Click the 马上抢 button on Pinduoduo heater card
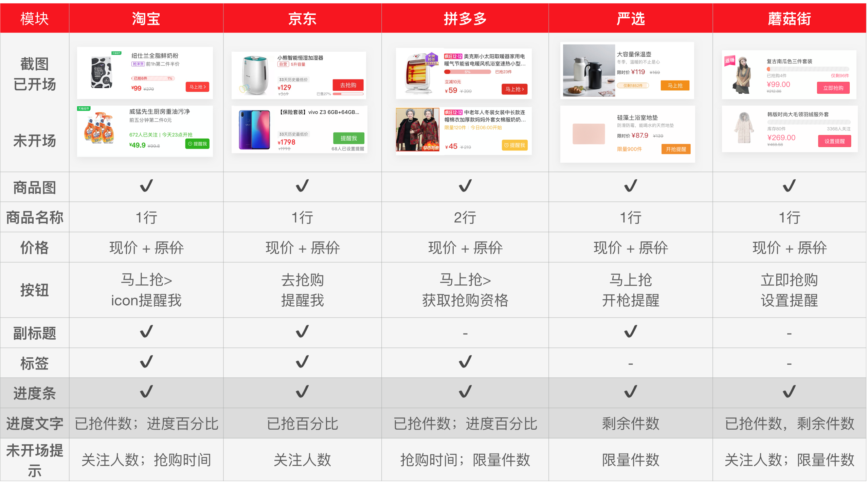The width and height of the screenshot is (868, 485). [514, 89]
